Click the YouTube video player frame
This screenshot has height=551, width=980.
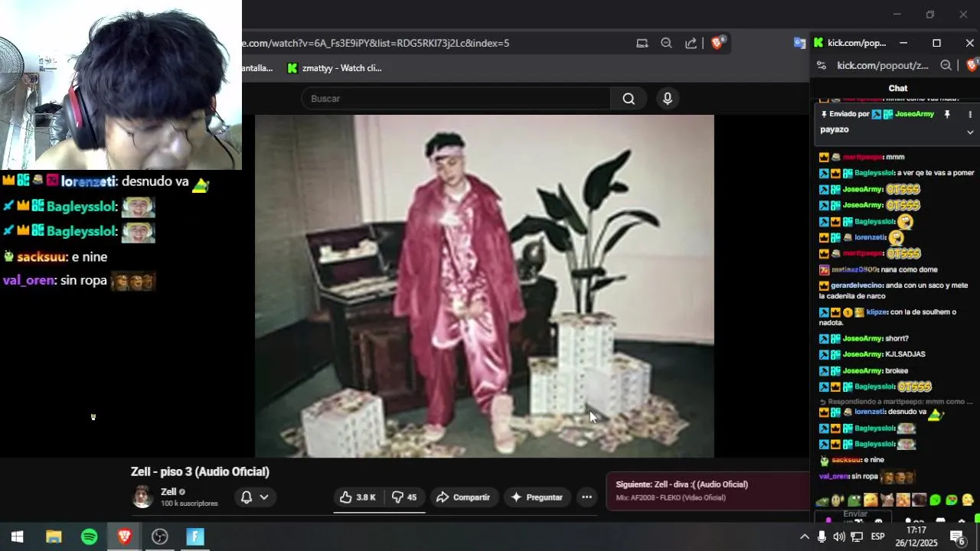pos(484,286)
